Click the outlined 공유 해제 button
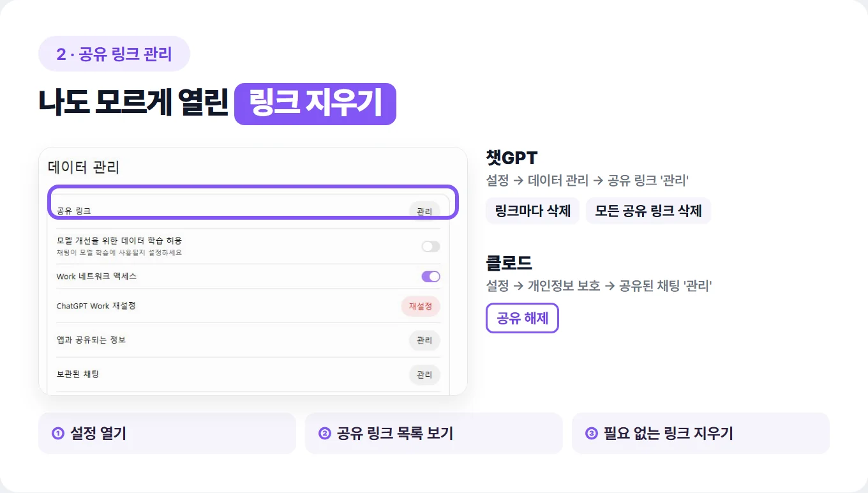The height and width of the screenshot is (493, 868). [x=522, y=318]
